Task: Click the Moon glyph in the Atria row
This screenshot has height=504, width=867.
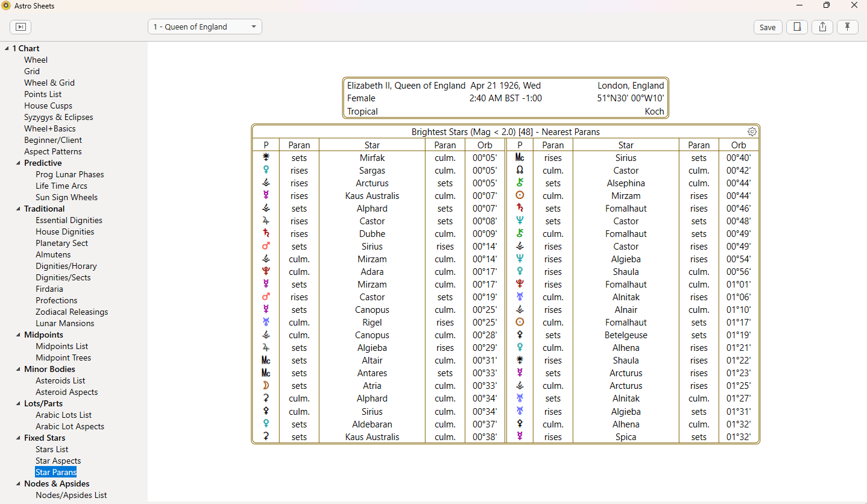Action: pyautogui.click(x=266, y=386)
